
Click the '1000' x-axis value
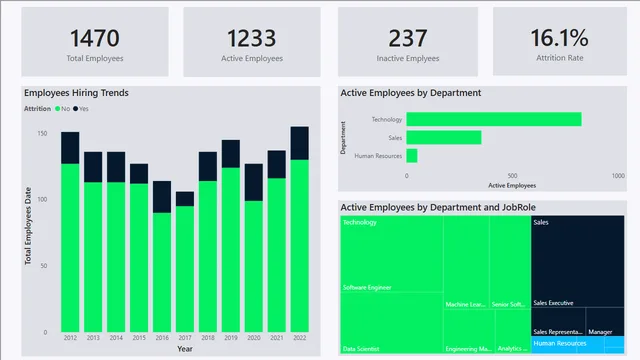618,176
